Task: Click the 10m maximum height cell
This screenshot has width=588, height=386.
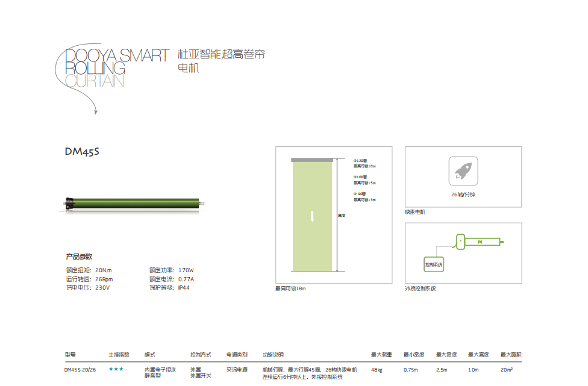Action: click(474, 370)
